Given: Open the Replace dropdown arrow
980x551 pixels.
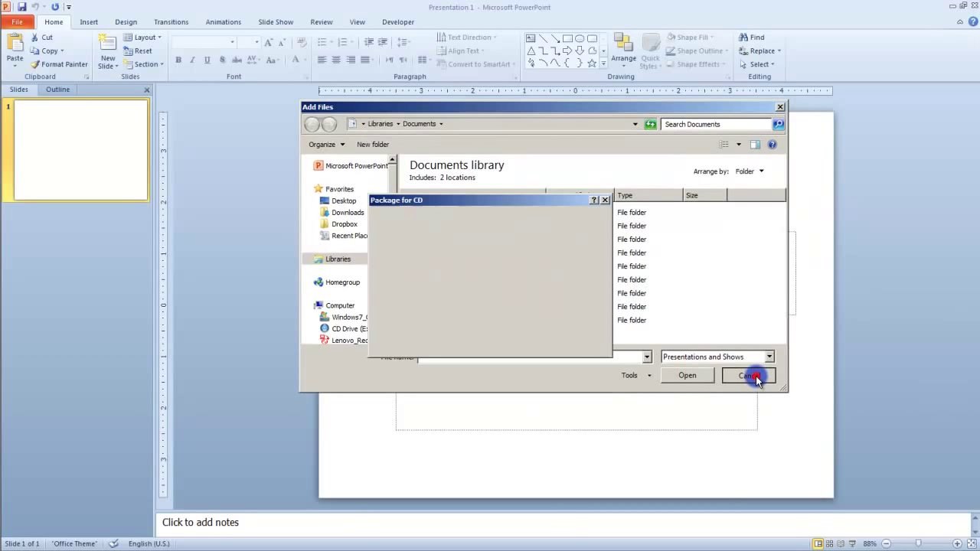Looking at the screenshot, I should click(779, 51).
